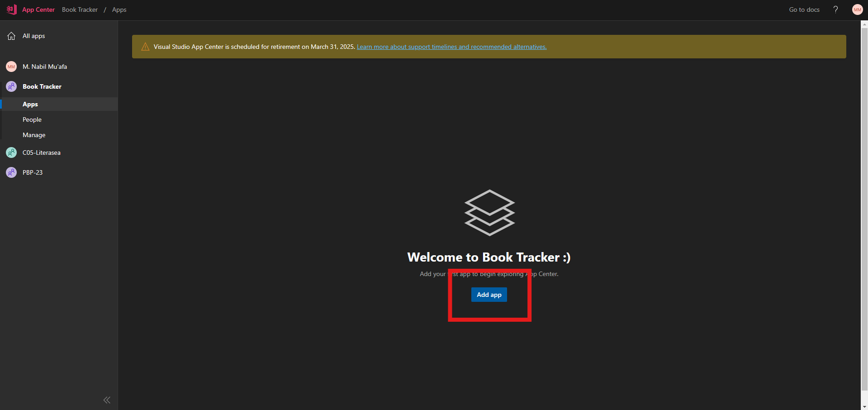
Task: Click scrollbar down arrow
Action: click(864, 406)
